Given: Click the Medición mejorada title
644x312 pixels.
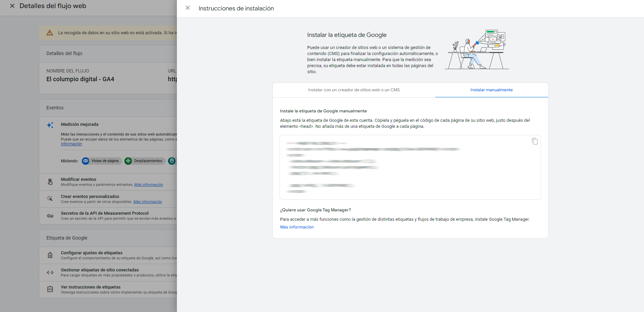Looking at the screenshot, I should pyautogui.click(x=79, y=124).
